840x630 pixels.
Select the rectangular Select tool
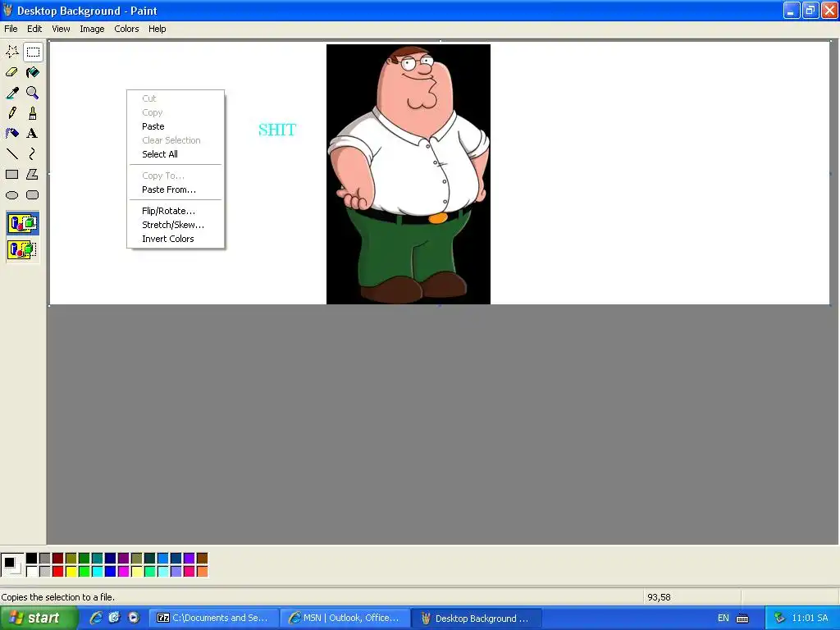point(33,52)
